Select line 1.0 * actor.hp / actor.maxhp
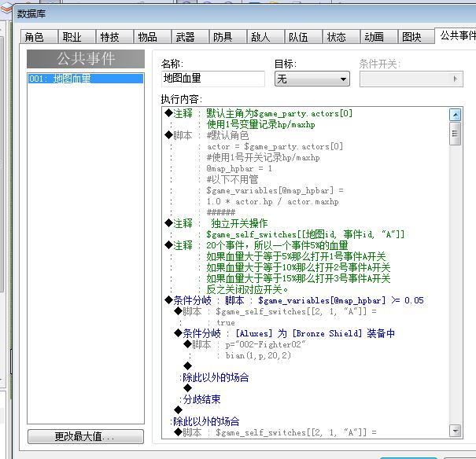The image size is (476, 459). click(272, 202)
